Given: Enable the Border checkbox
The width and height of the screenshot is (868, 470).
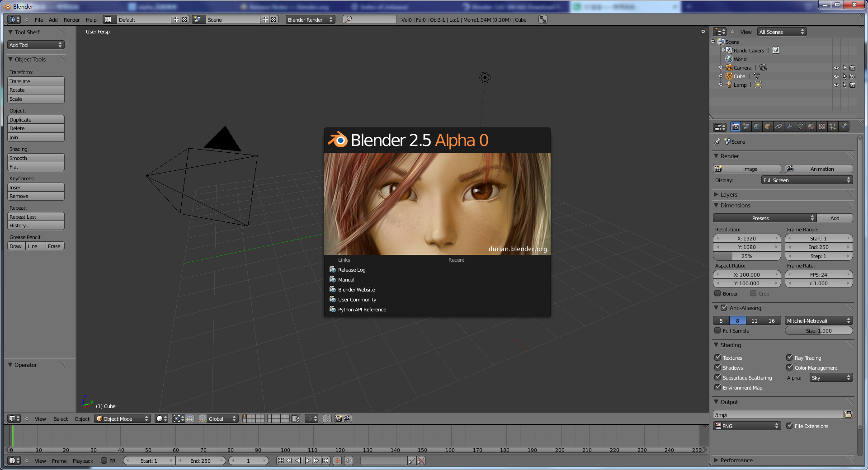Looking at the screenshot, I should coord(717,293).
